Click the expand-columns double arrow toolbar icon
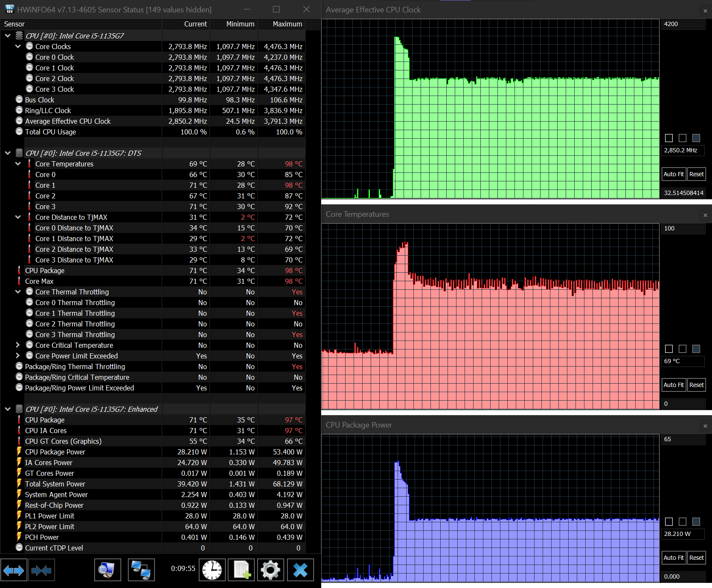The height and width of the screenshot is (588, 712). click(14, 570)
